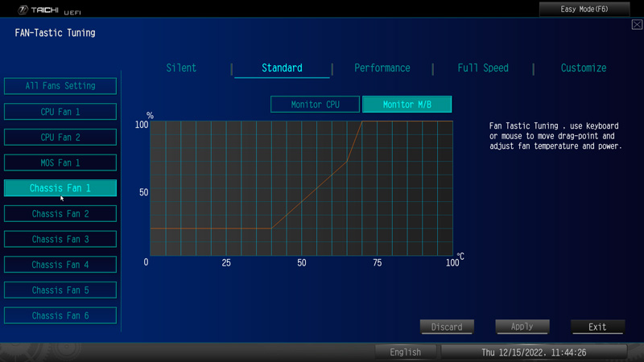Viewport: 644px width, 362px height.
Task: Select Chassis Fan 3
Action: (60, 239)
